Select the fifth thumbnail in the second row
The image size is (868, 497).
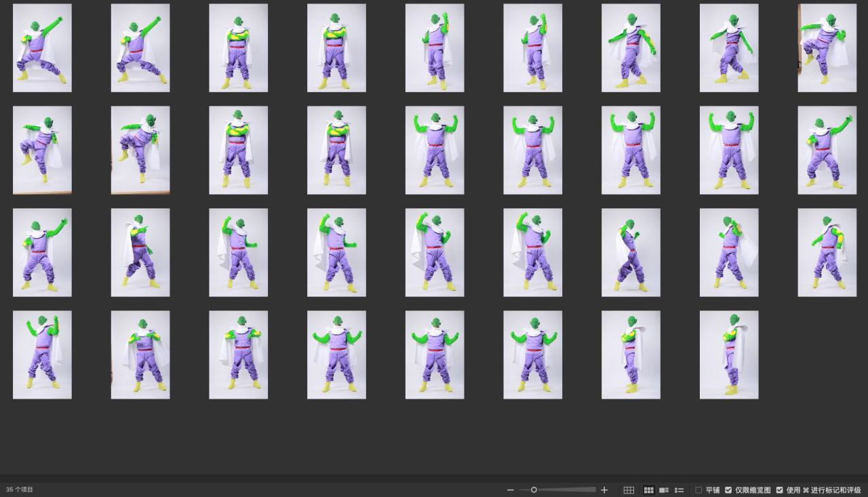[x=435, y=150]
